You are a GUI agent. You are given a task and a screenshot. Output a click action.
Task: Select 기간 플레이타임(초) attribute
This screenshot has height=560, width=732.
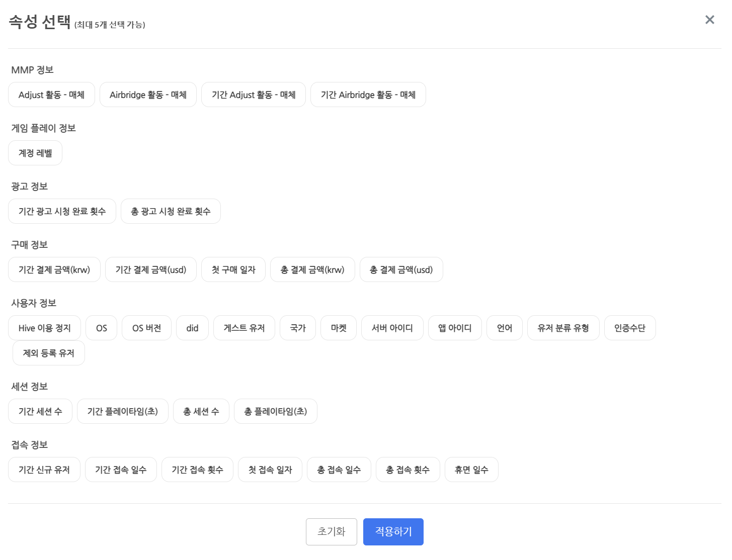pyautogui.click(x=122, y=411)
